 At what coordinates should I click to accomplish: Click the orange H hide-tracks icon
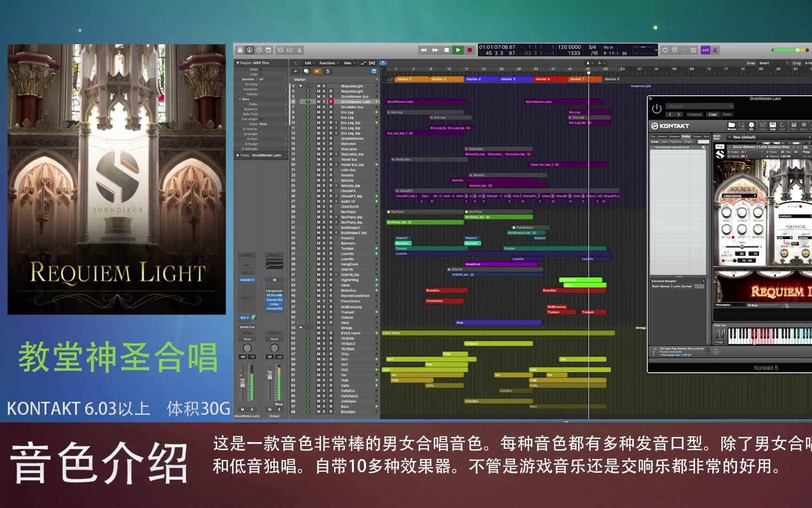pos(317,71)
